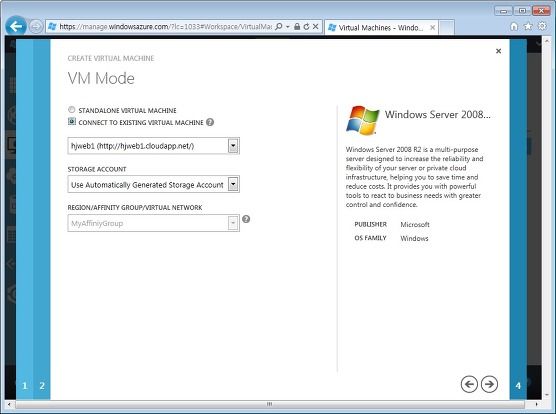The image size is (556, 414).
Task: Refresh the page with the reload icon
Action: 306,27
